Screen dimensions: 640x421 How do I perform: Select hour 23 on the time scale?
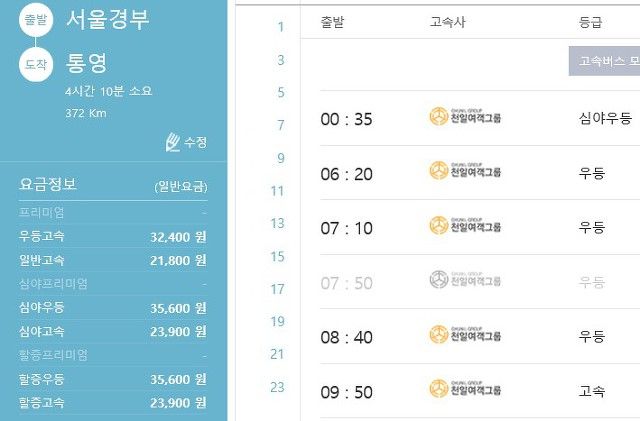click(277, 387)
